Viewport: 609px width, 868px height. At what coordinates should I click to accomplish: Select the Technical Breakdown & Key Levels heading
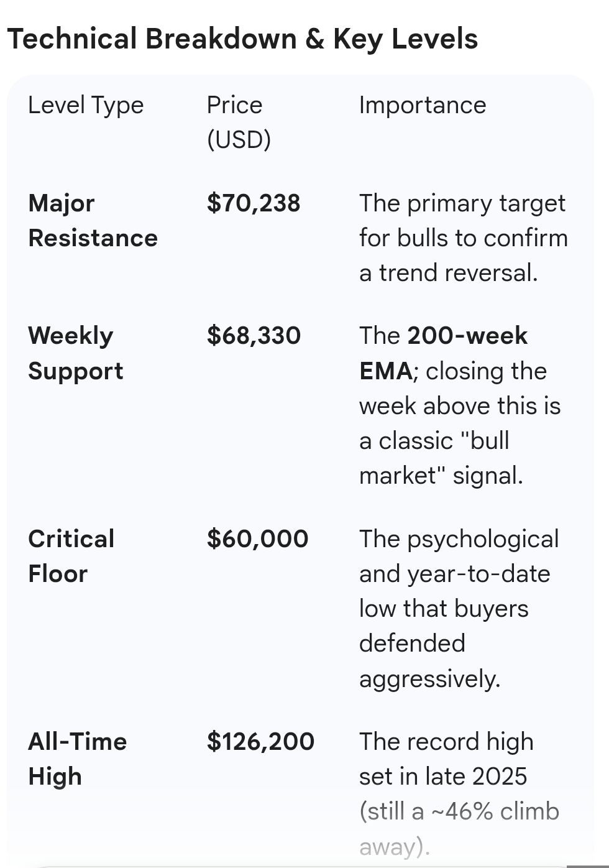click(x=242, y=39)
